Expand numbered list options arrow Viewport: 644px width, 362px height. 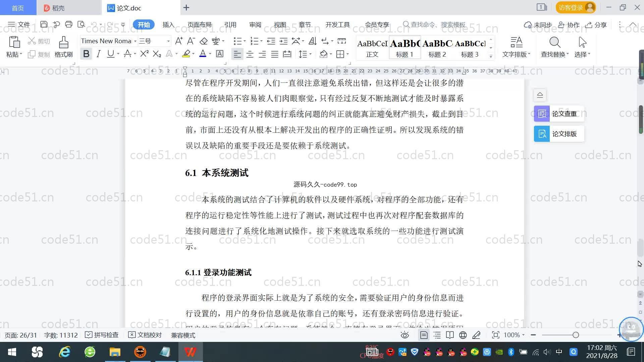pos(261,41)
